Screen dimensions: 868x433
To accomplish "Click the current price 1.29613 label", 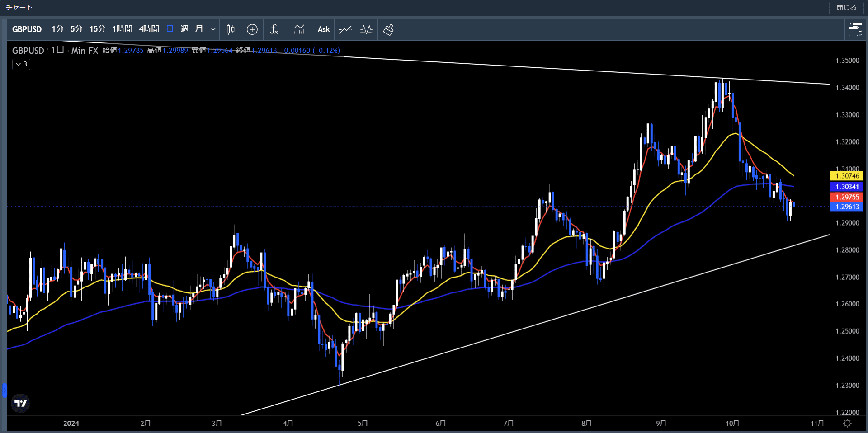I will tap(846, 207).
